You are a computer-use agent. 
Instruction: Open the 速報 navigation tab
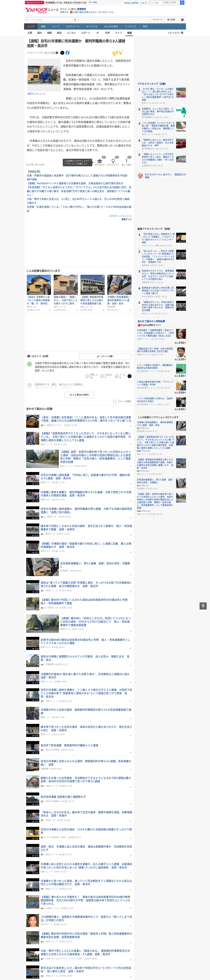[43, 27]
